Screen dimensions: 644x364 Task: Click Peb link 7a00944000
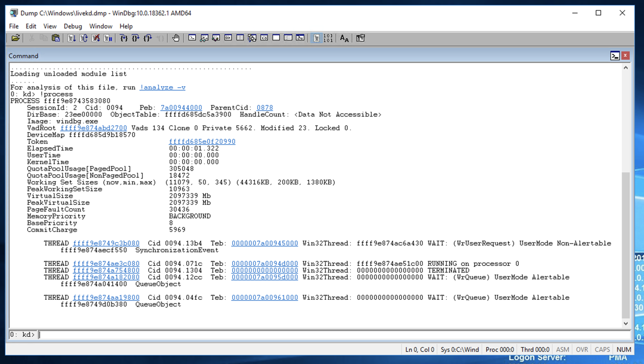tap(181, 108)
